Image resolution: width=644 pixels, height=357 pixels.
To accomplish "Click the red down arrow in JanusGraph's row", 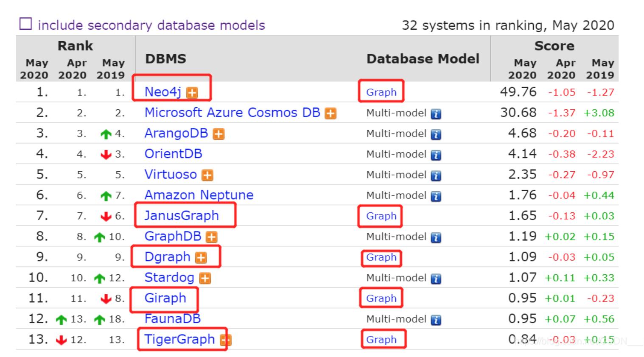I will tap(106, 217).
